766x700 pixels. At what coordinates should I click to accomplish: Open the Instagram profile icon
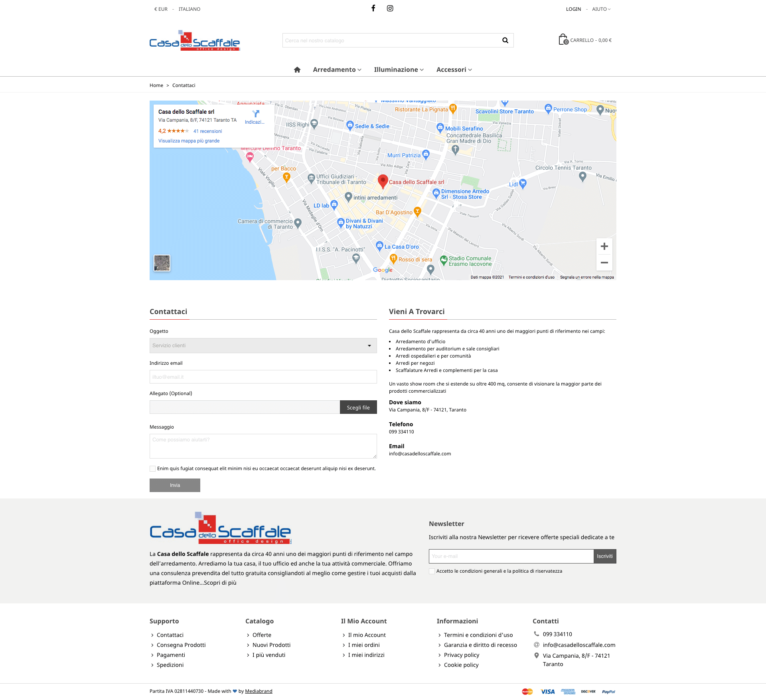[x=390, y=8]
